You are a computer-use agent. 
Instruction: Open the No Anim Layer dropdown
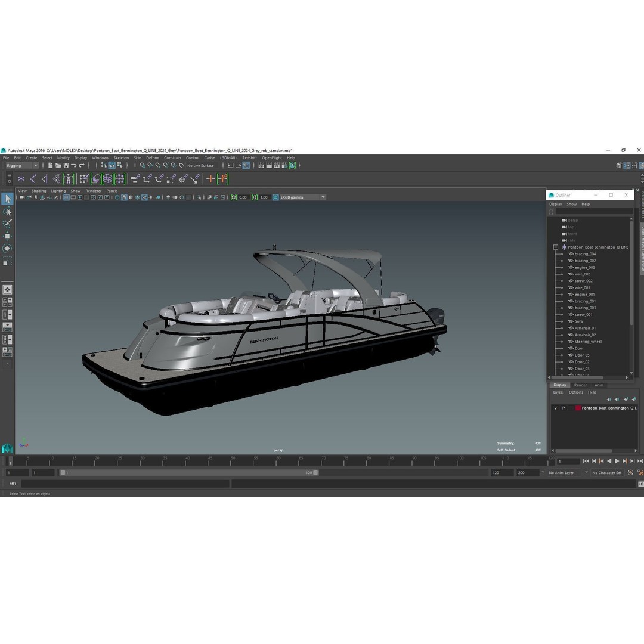(x=565, y=473)
